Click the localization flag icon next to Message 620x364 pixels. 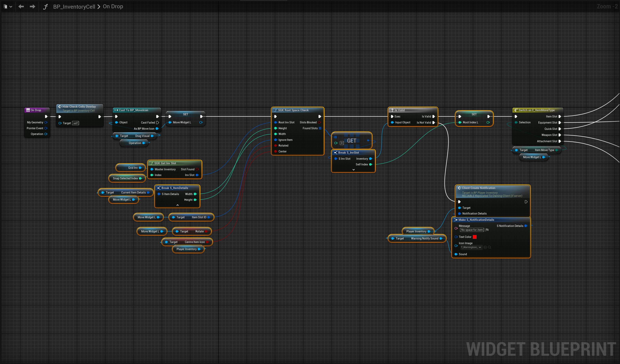[487, 230]
